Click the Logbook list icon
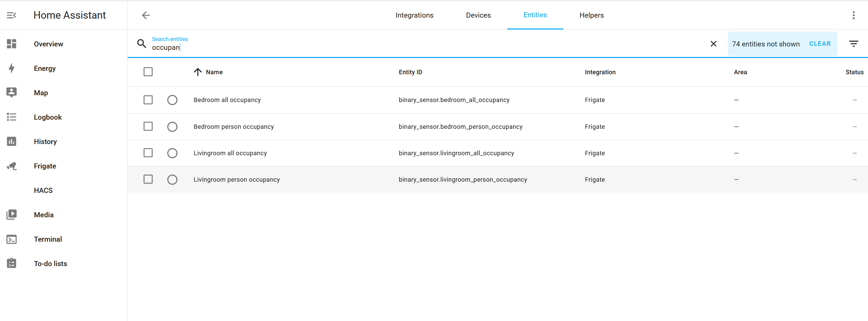The width and height of the screenshot is (868, 321). [12, 117]
